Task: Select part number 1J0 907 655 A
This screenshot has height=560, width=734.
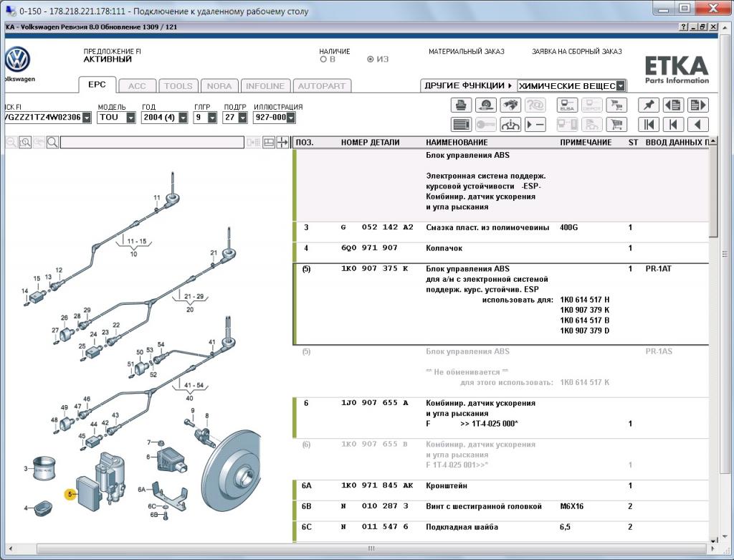Action: (375, 403)
